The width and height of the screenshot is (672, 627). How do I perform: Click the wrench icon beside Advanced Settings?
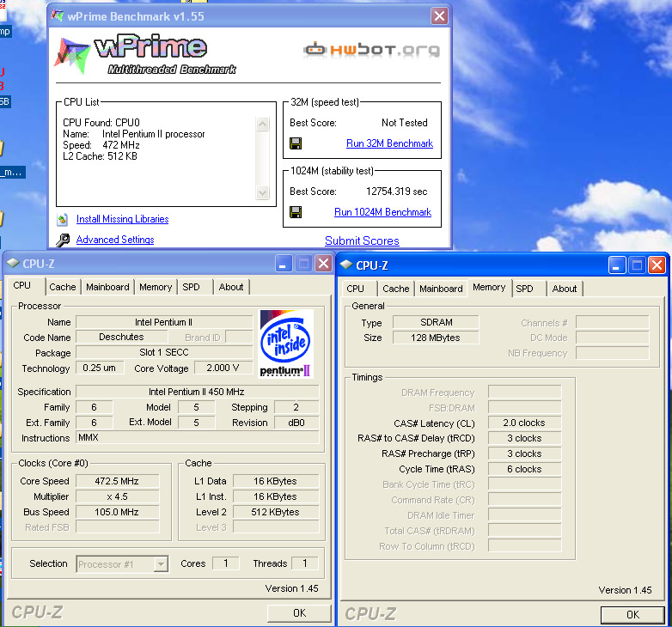pyautogui.click(x=63, y=240)
